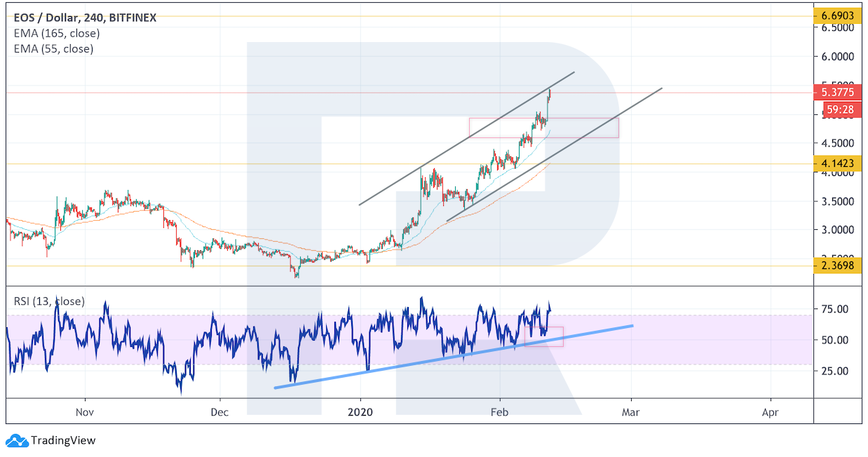Viewport: 868px width, 457px height.
Task: Click the 2020 time axis marker
Action: tap(360, 413)
